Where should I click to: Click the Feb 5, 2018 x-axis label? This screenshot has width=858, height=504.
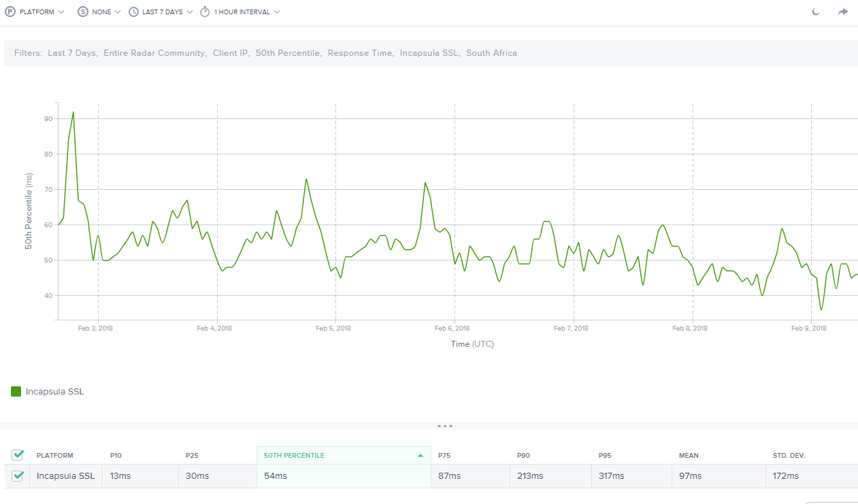tap(333, 329)
